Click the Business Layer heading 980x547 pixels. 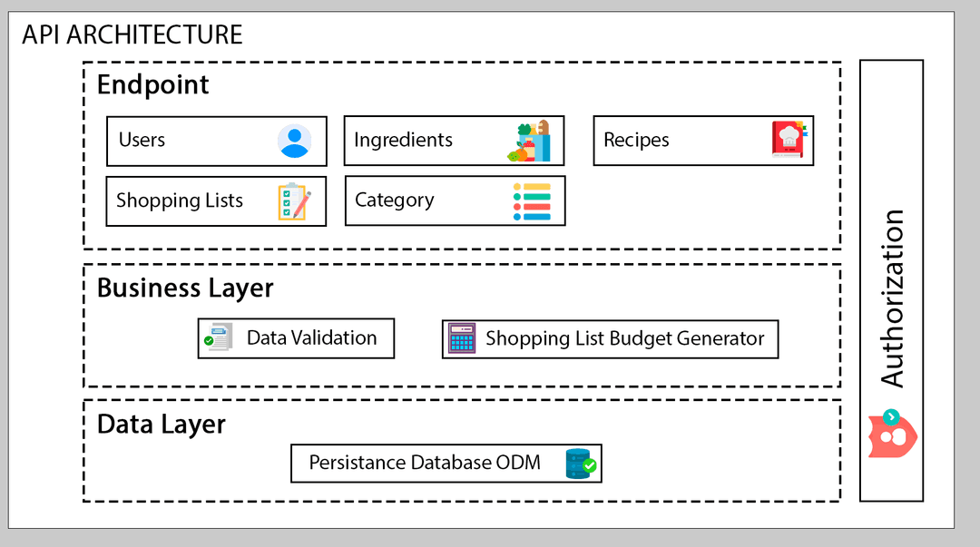(x=185, y=288)
